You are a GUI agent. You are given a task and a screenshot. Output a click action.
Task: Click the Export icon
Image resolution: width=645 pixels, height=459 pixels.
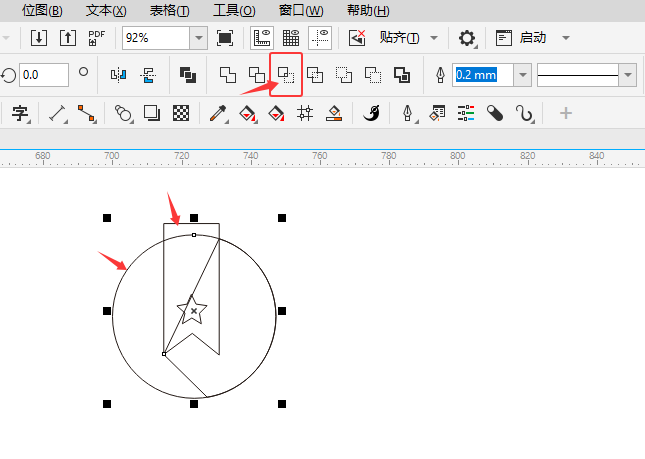coord(68,38)
